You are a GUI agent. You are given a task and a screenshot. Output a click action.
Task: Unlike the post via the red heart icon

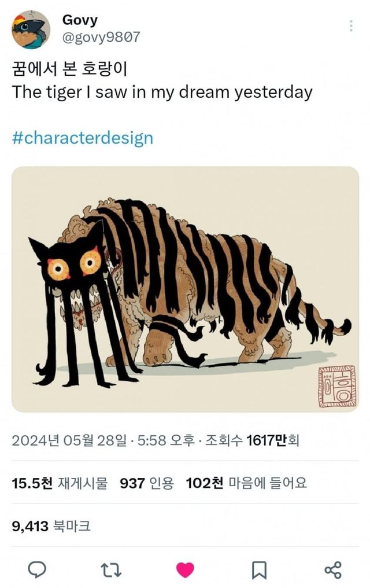[185, 569]
